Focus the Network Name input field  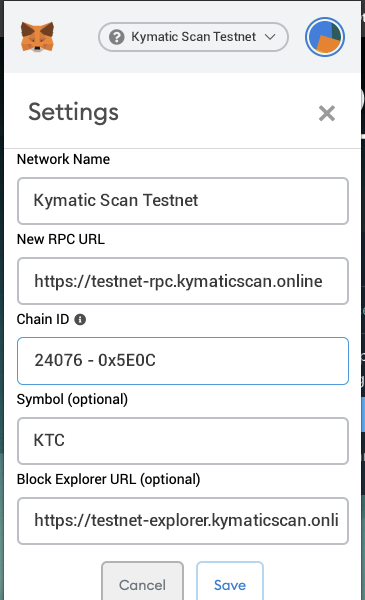pos(183,201)
